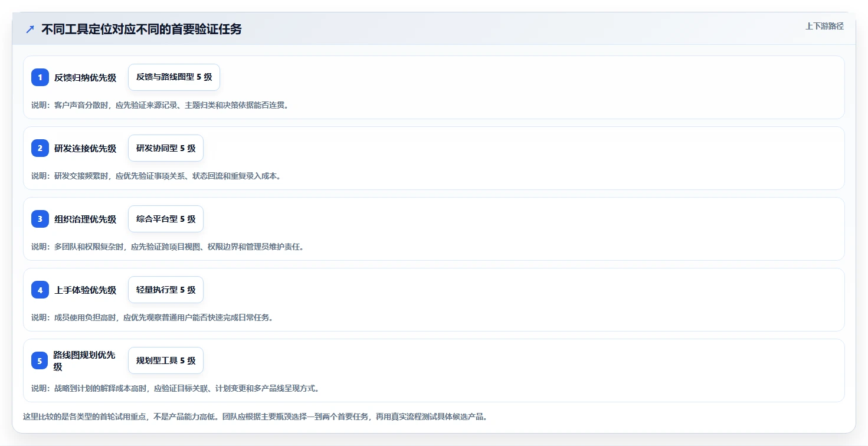
Task: Click the 上手体验优先级 heading
Action: [86, 290]
